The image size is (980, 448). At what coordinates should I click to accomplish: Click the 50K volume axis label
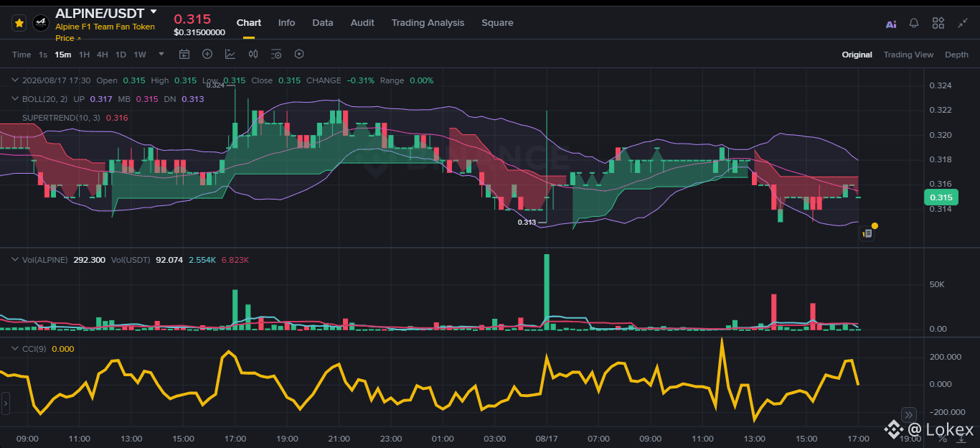point(938,285)
